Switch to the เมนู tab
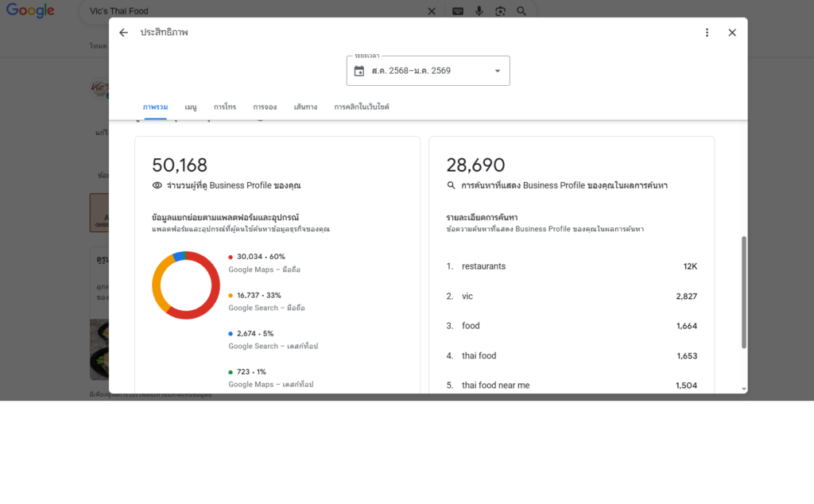Screen dimensions: 814x504 pyautogui.click(x=189, y=107)
